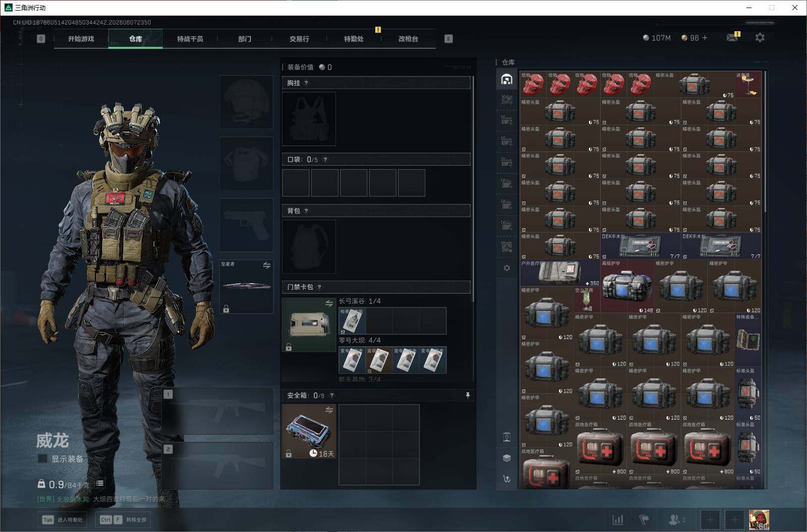Click the first empty pocket slot

pos(296,182)
